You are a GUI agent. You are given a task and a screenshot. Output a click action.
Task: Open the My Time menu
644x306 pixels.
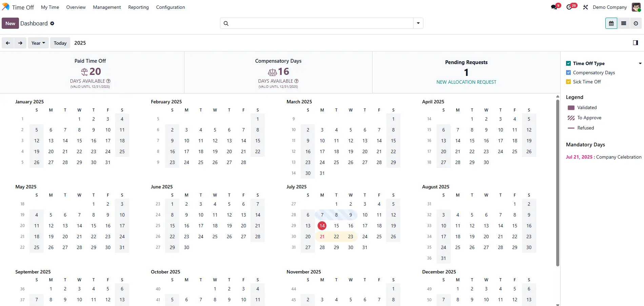click(50, 7)
